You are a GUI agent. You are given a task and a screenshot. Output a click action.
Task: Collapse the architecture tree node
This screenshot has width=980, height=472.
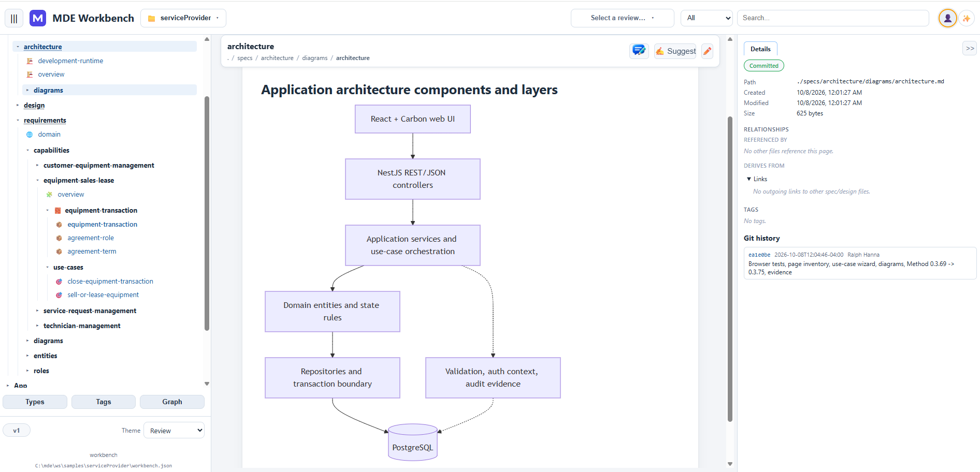tap(18, 47)
